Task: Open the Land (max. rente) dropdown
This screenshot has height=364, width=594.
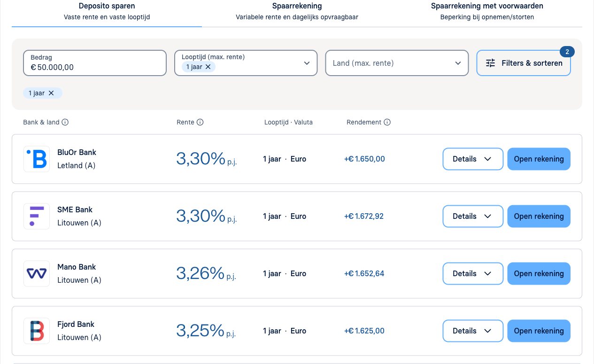Action: [397, 63]
